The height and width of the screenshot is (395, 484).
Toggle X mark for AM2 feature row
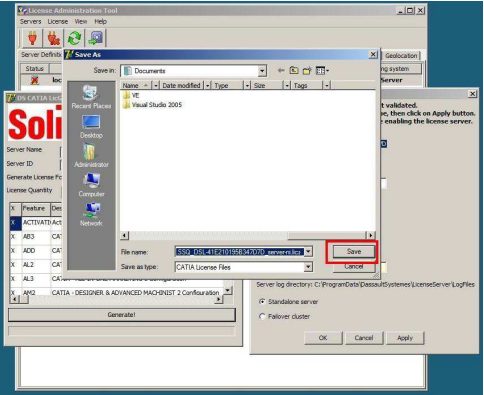pyautogui.click(x=15, y=292)
